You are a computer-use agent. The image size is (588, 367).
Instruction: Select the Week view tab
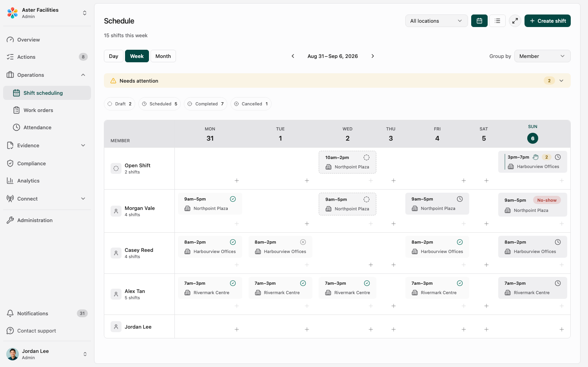coord(137,56)
